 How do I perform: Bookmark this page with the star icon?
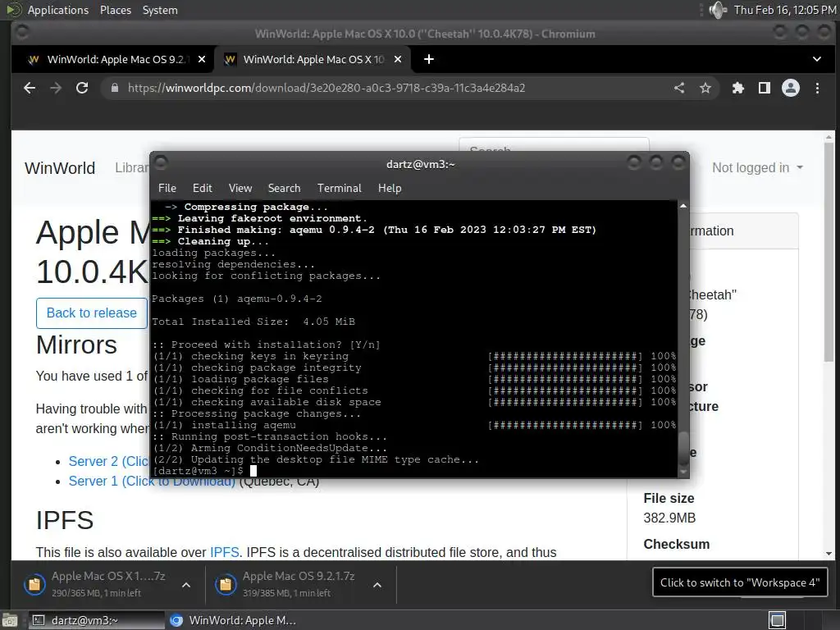(705, 88)
